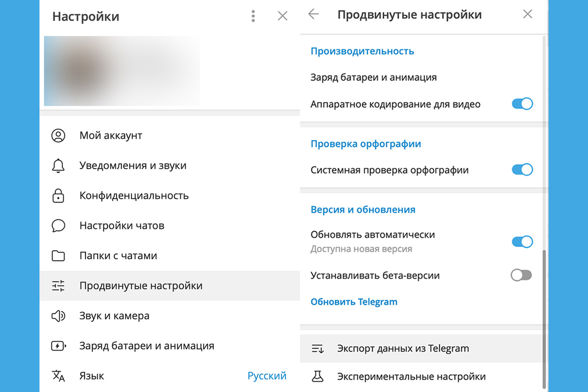The image size is (588, 392).
Task: Go back with the left arrow
Action: (314, 15)
